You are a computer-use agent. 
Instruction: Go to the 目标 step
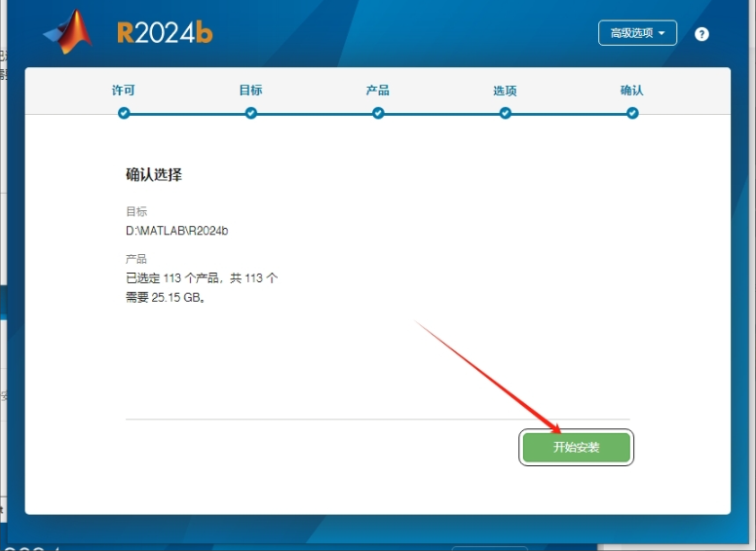250,91
